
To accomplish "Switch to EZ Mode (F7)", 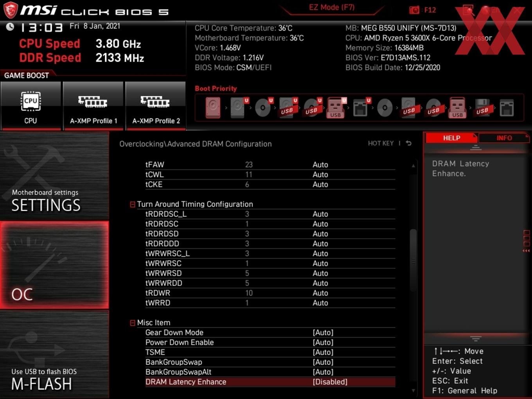I will click(332, 7).
